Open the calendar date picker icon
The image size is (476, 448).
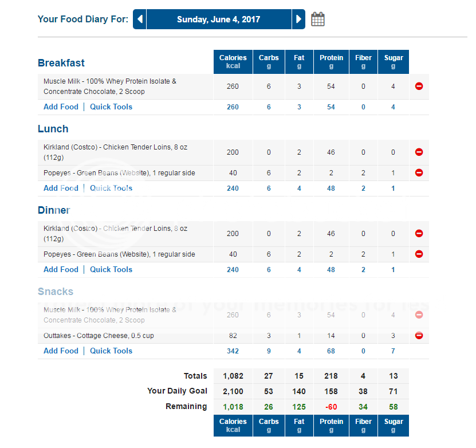click(x=318, y=19)
